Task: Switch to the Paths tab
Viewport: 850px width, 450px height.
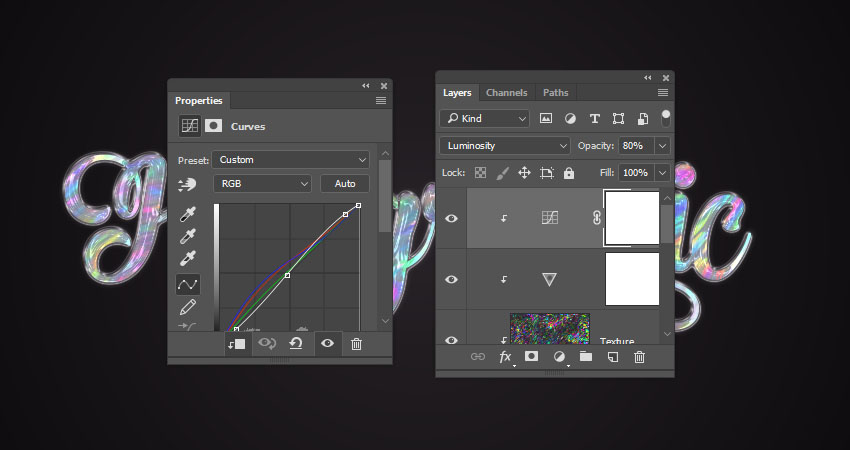Action: click(555, 93)
